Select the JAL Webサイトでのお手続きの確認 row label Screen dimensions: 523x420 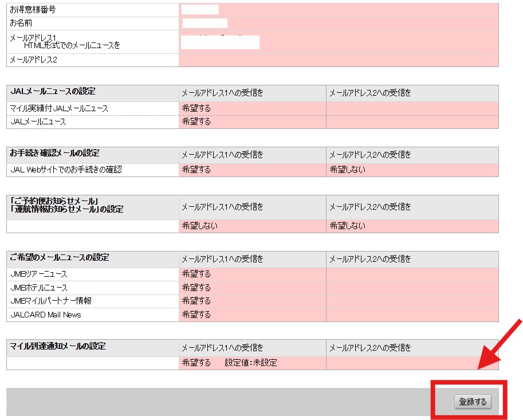(66, 170)
